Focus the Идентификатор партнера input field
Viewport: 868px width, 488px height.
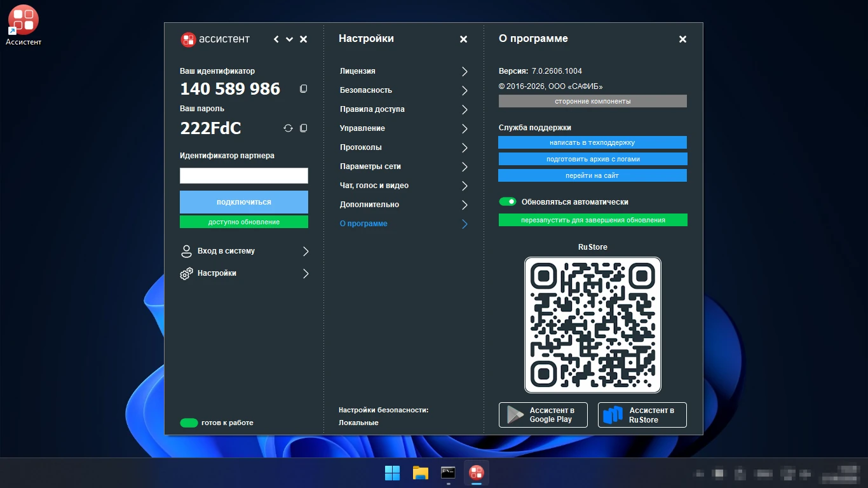pyautogui.click(x=244, y=176)
